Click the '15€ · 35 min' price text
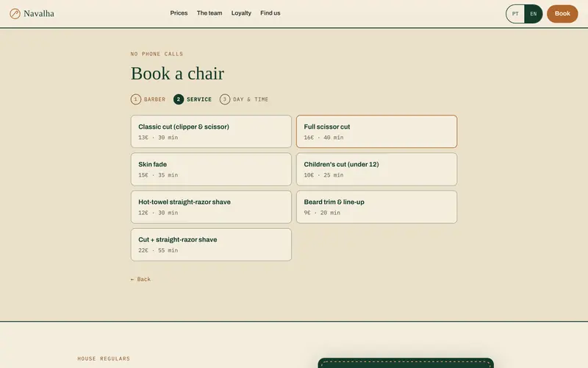Image resolution: width=588 pixels, height=368 pixels. point(158,175)
